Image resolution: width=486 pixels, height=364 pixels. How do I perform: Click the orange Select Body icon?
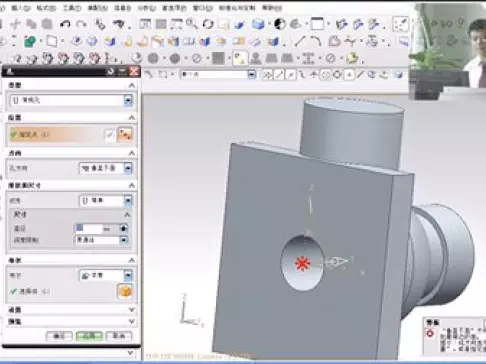click(125, 291)
